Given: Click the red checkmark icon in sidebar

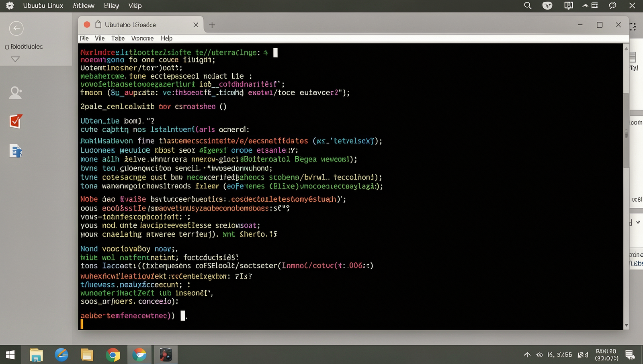Looking at the screenshot, I should click(15, 121).
